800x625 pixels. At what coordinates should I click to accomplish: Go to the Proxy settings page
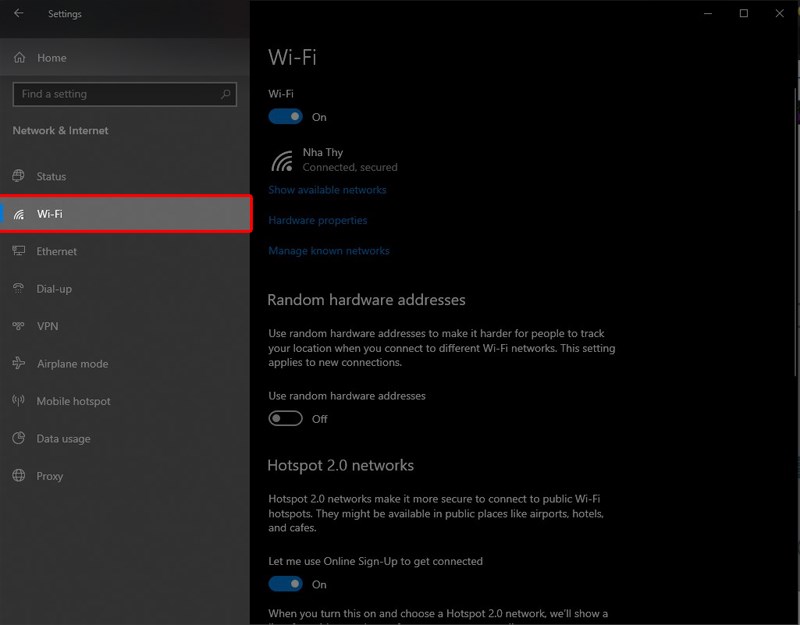[50, 477]
